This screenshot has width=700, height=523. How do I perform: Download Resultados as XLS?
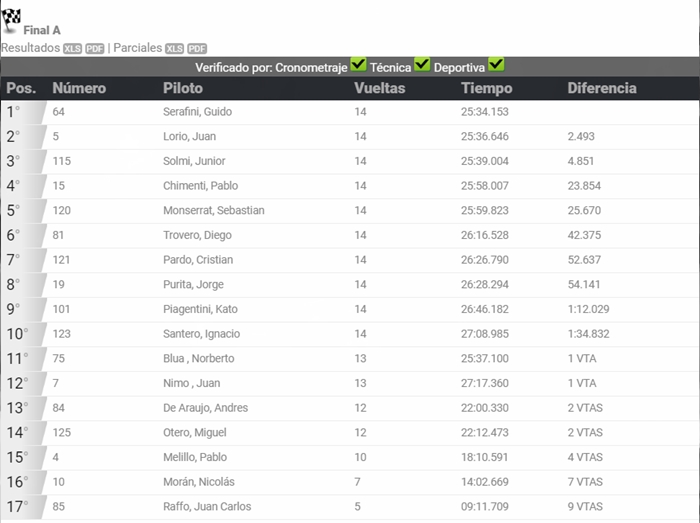[x=72, y=48]
